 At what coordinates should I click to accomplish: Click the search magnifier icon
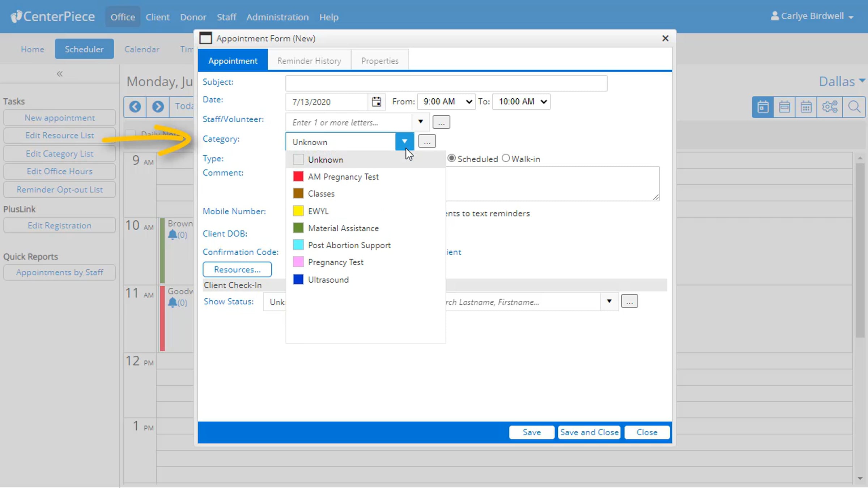(854, 107)
